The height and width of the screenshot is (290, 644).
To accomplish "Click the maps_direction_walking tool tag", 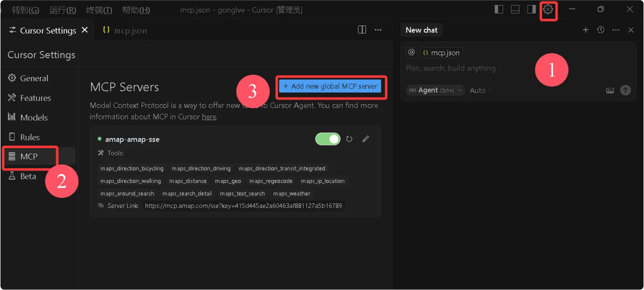I will tap(130, 181).
